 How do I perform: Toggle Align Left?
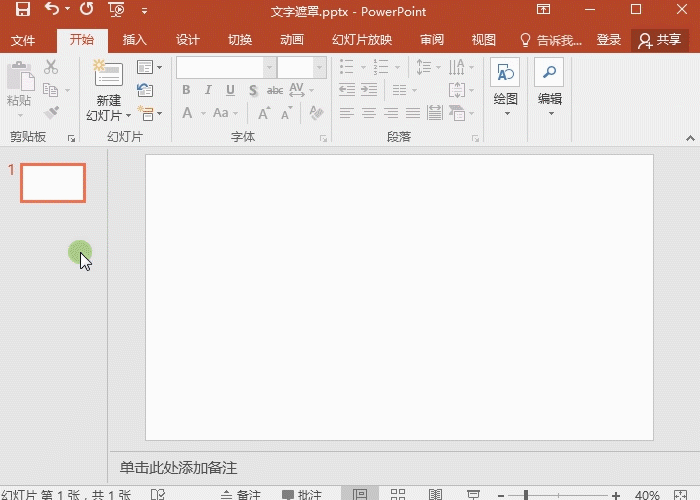[x=347, y=113]
